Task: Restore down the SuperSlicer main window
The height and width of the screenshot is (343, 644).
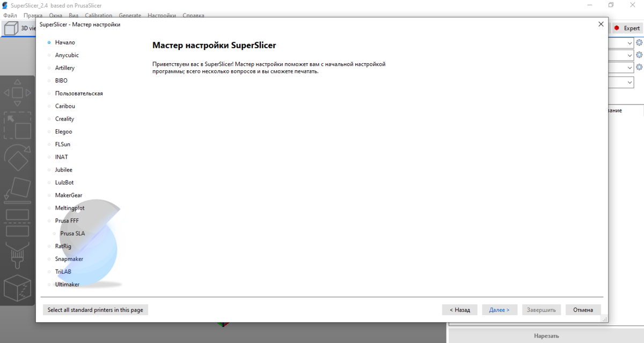Action: (611, 5)
